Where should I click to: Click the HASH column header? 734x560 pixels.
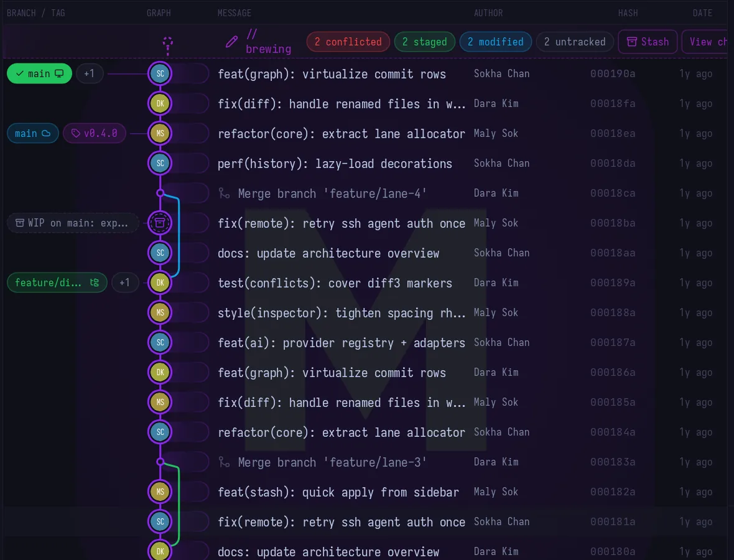coord(628,13)
